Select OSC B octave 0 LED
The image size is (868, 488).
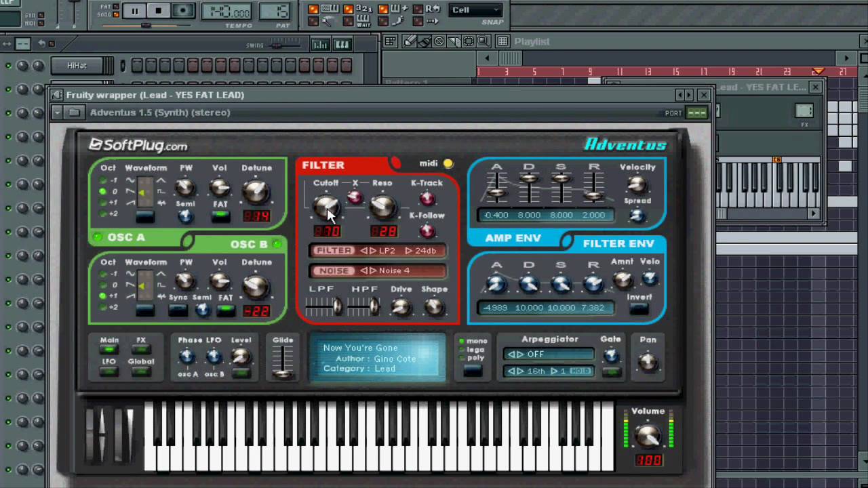pyautogui.click(x=103, y=285)
